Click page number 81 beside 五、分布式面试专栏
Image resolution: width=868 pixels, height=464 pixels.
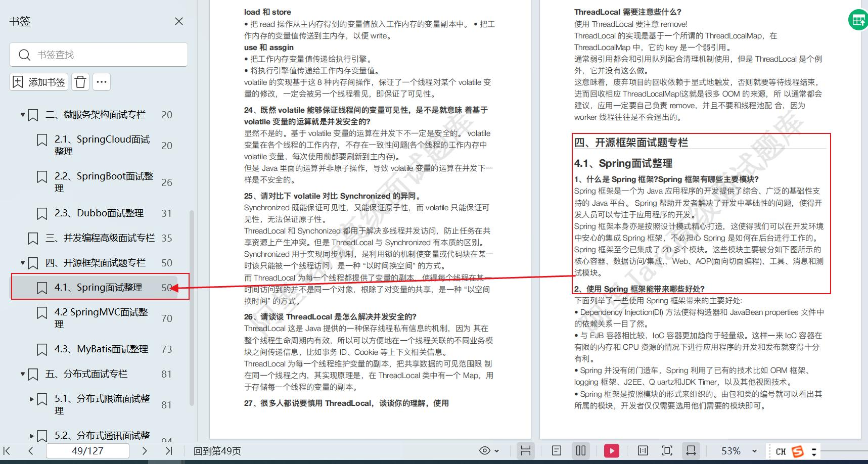pyautogui.click(x=167, y=374)
